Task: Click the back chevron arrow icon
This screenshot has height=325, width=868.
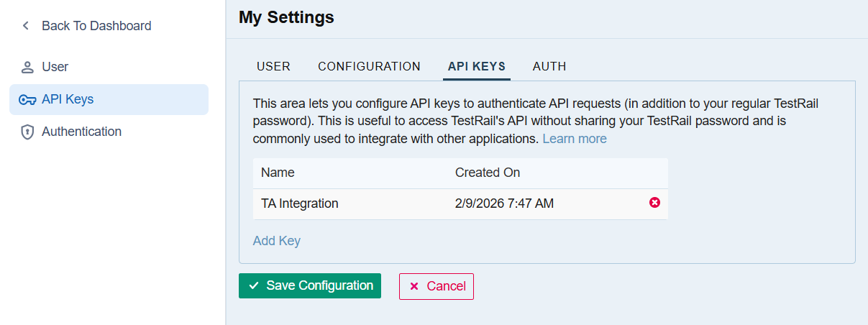Action: coord(26,26)
